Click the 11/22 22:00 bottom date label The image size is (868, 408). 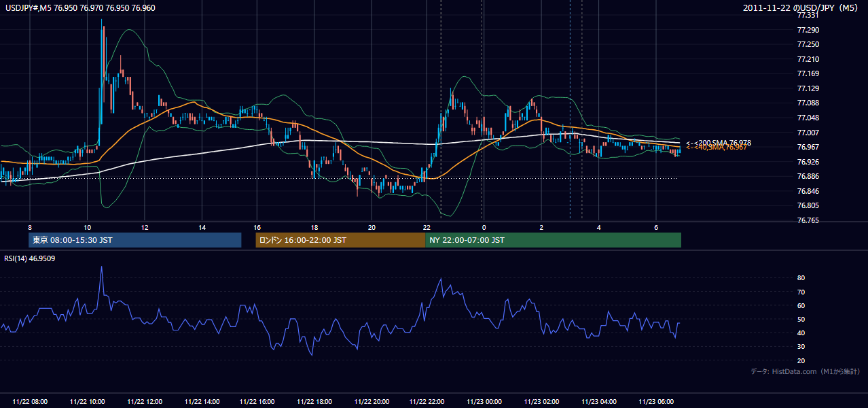pyautogui.click(x=427, y=402)
